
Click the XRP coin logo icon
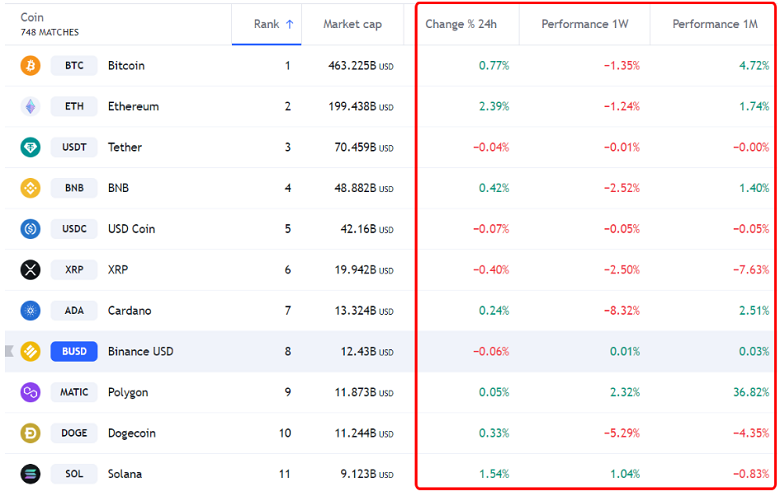click(x=30, y=270)
